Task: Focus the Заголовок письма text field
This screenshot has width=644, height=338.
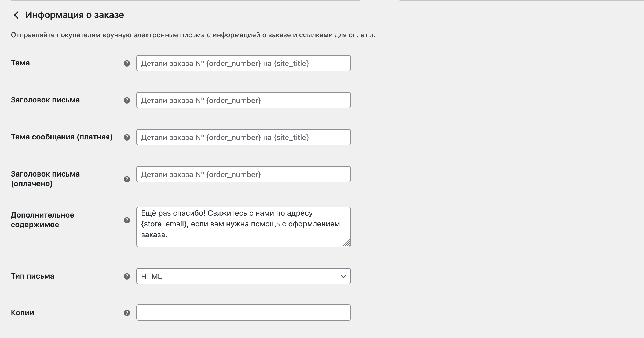Action: 243,100
